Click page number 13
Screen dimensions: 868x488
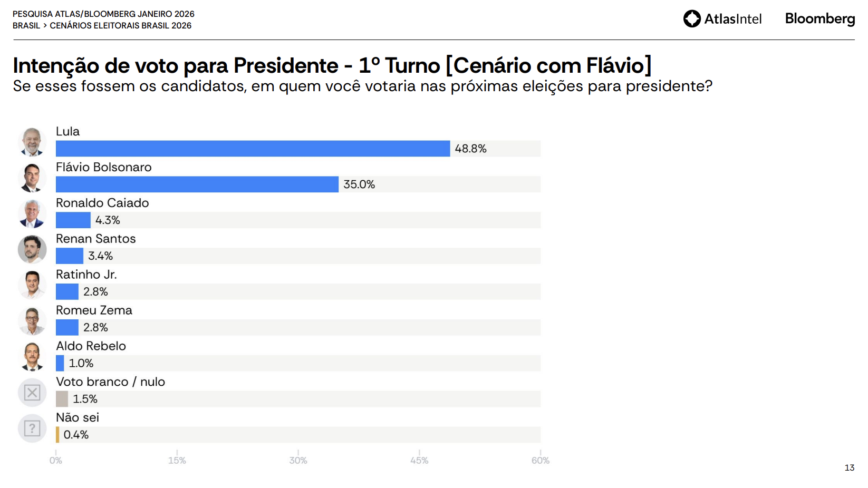click(849, 468)
